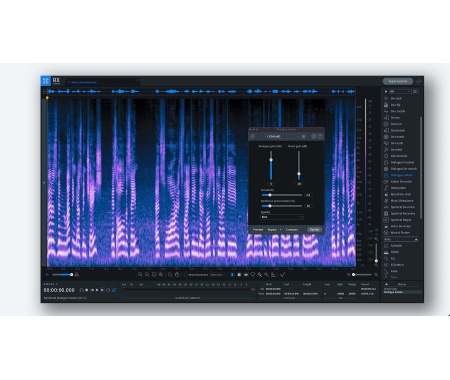Select Dialogue Isolate entry in History
Viewport: 450px width, 380px height.
point(403,292)
